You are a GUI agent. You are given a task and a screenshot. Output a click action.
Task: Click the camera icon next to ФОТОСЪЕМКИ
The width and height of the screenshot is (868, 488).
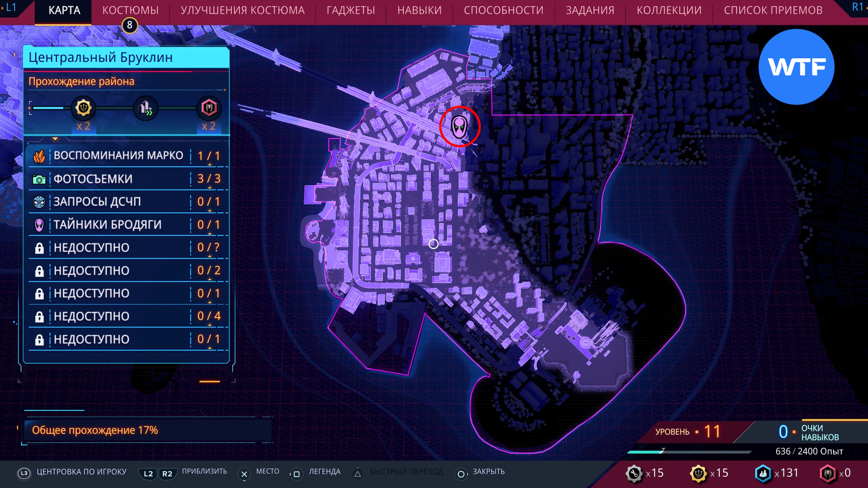tap(39, 180)
